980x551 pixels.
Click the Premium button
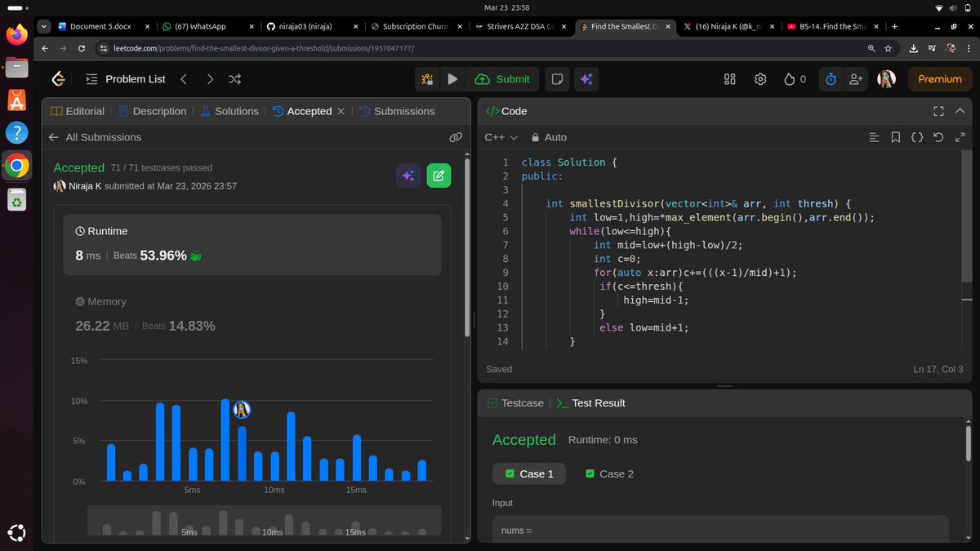[940, 79]
